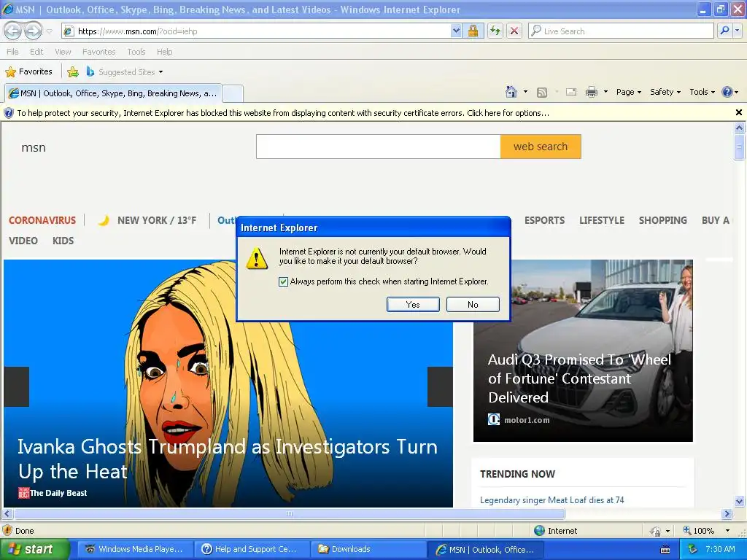Expand the Print dropdown arrow

click(x=605, y=92)
